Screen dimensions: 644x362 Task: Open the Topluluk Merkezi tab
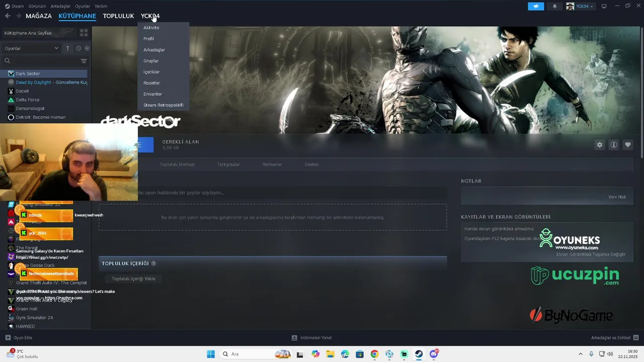[177, 164]
